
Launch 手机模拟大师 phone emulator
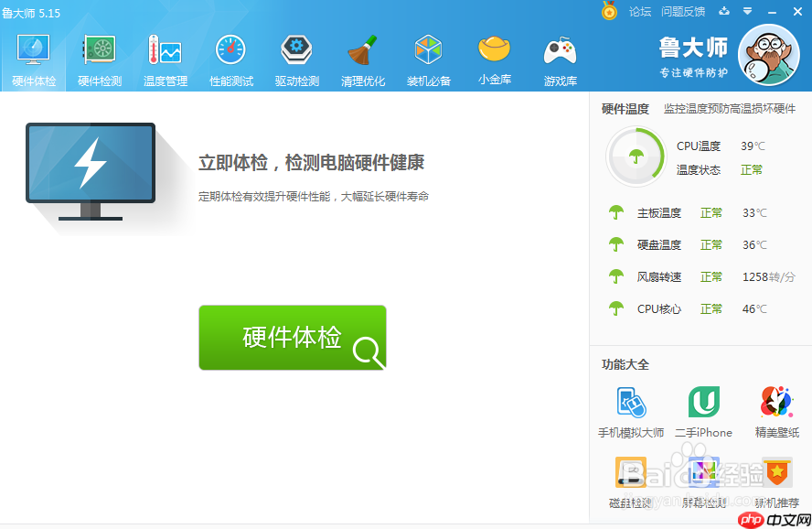[x=631, y=412]
